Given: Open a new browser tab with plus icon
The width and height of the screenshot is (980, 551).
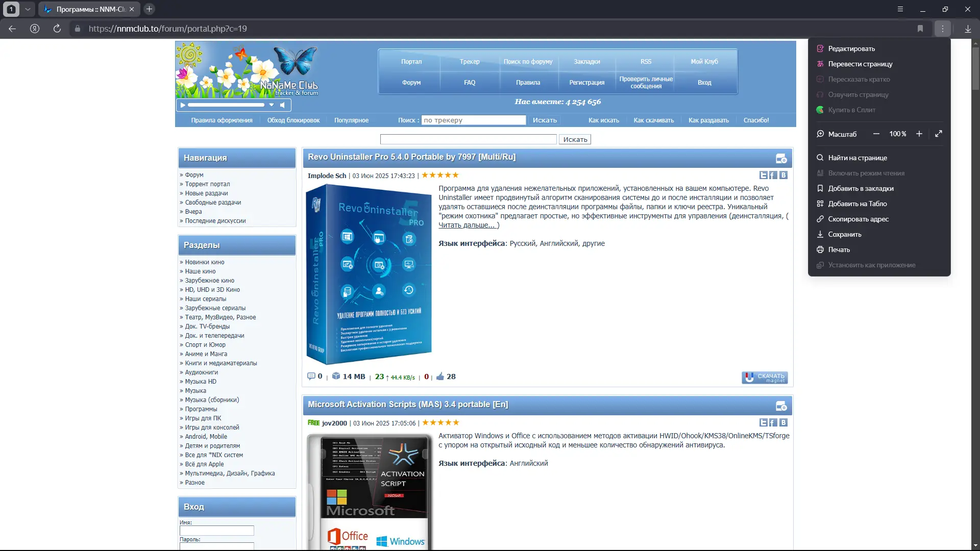Looking at the screenshot, I should pos(149,9).
